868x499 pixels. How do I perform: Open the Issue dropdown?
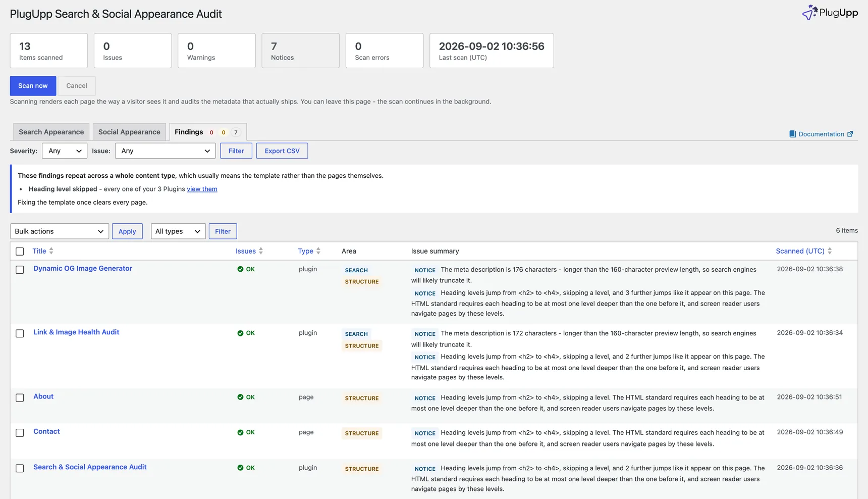(x=165, y=151)
